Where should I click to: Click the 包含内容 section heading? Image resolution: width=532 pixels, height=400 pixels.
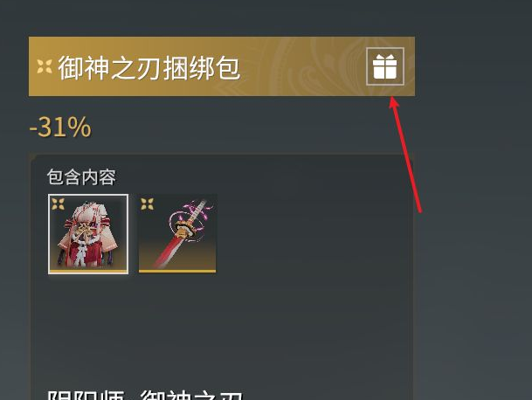(x=81, y=176)
